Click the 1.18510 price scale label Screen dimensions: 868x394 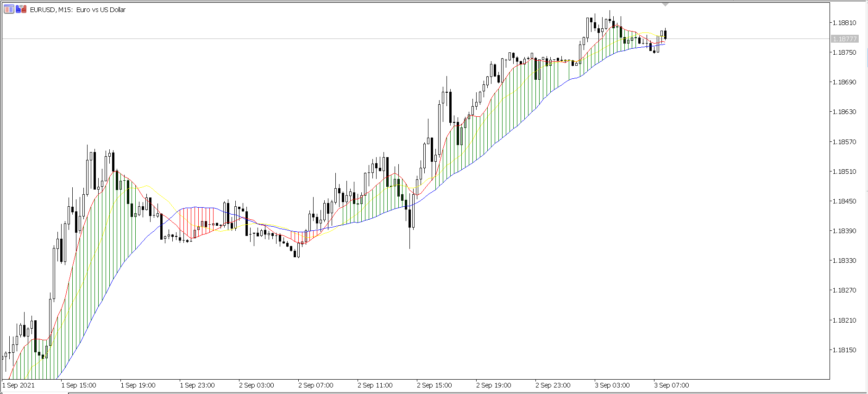tap(844, 172)
